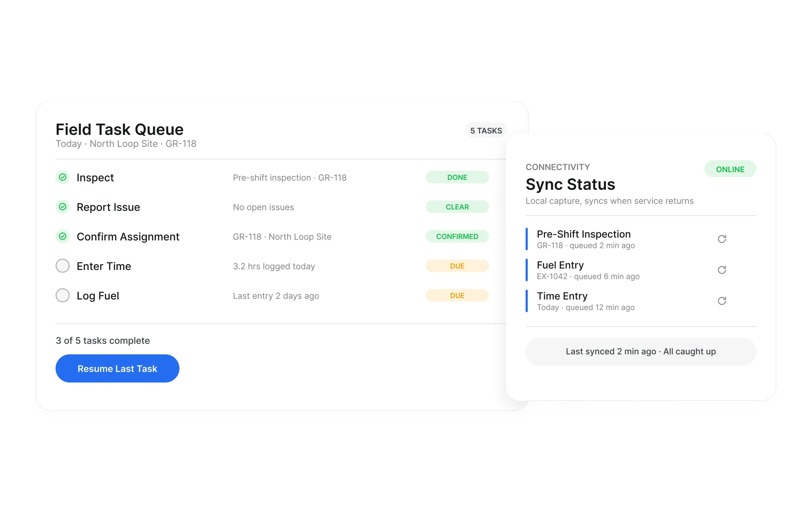This screenshot has width=812, height=523.
Task: Mark the Enter Time task complete
Action: [63, 266]
